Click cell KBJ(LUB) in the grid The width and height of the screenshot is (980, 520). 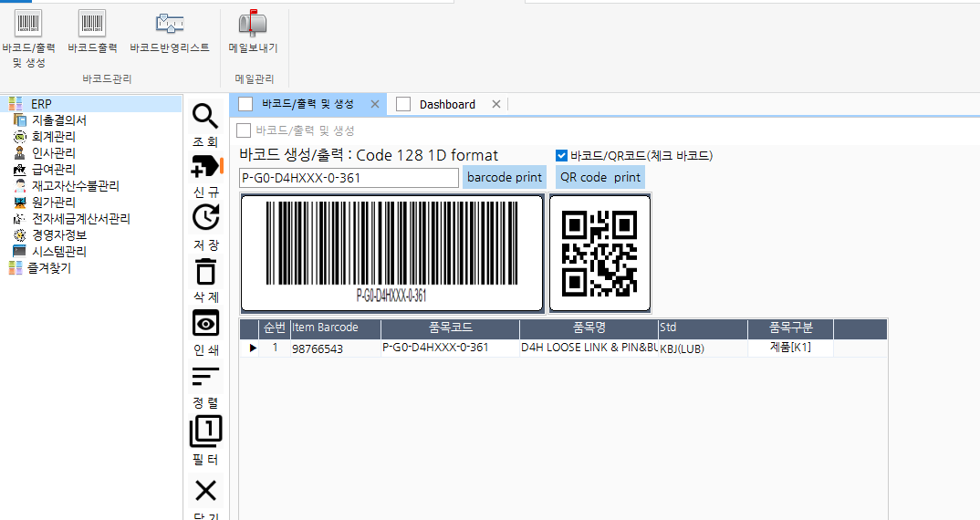click(703, 348)
